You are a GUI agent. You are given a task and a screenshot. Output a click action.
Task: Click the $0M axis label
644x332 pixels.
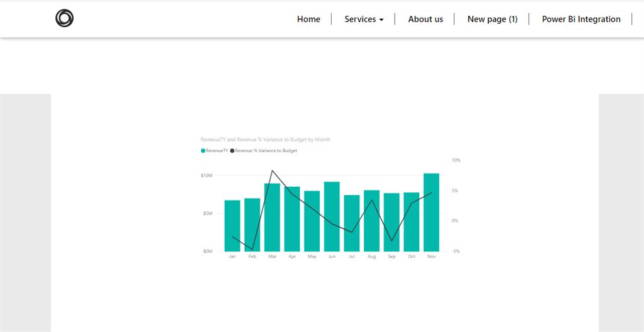[207, 251]
